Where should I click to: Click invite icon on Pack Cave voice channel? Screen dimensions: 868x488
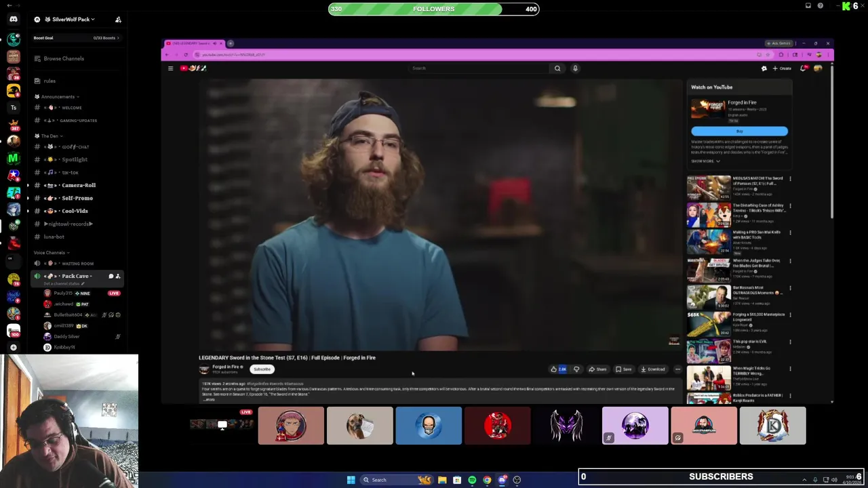coord(118,276)
